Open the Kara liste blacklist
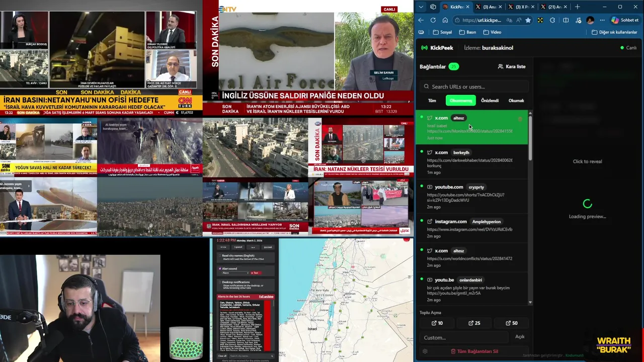 [512, 66]
